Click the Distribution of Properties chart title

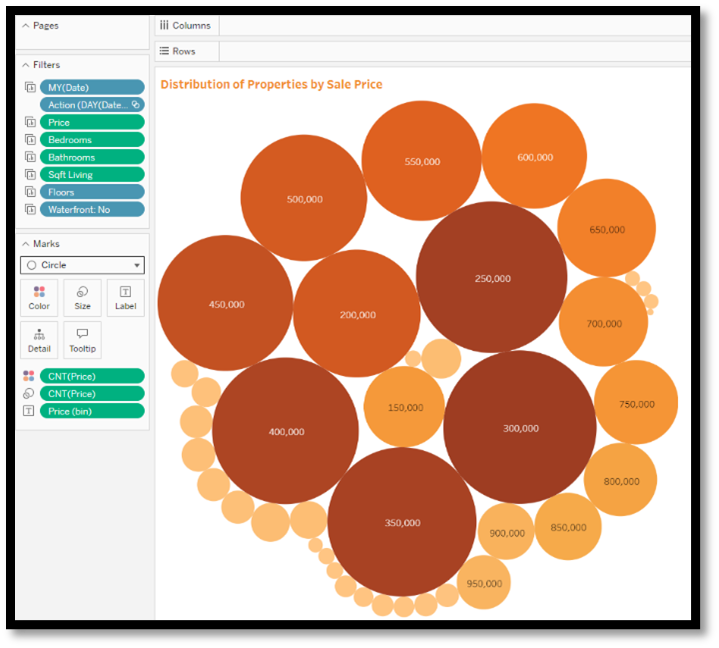click(271, 85)
